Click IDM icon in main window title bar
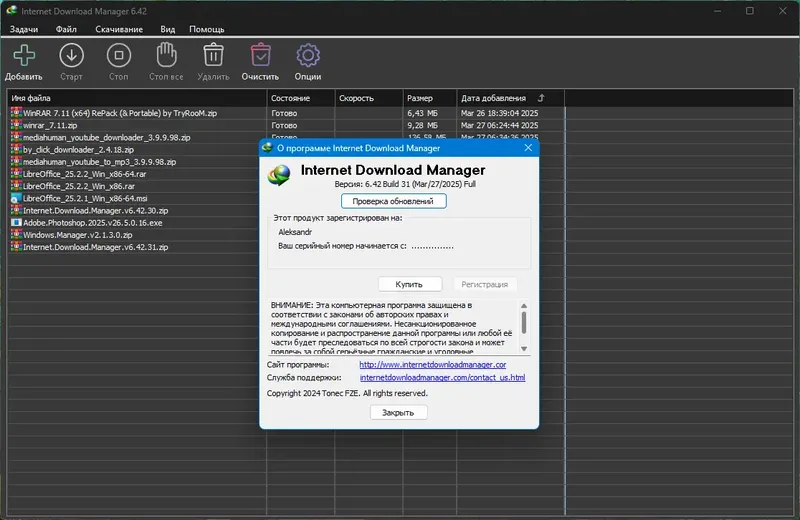The height and width of the screenshot is (520, 800). click(11, 11)
